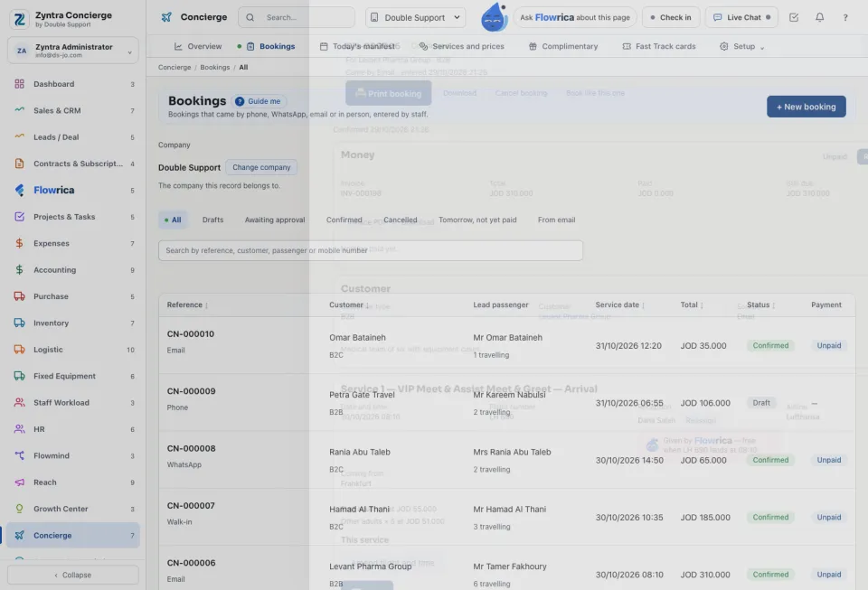Click the Flowrica water drop mascot
Screen dimensions: 868x590
coord(494,17)
